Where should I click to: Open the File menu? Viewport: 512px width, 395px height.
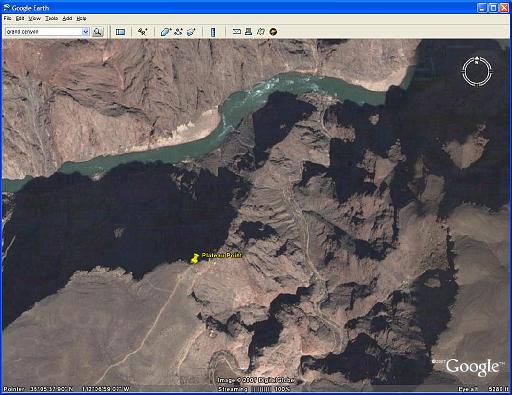click(7, 18)
